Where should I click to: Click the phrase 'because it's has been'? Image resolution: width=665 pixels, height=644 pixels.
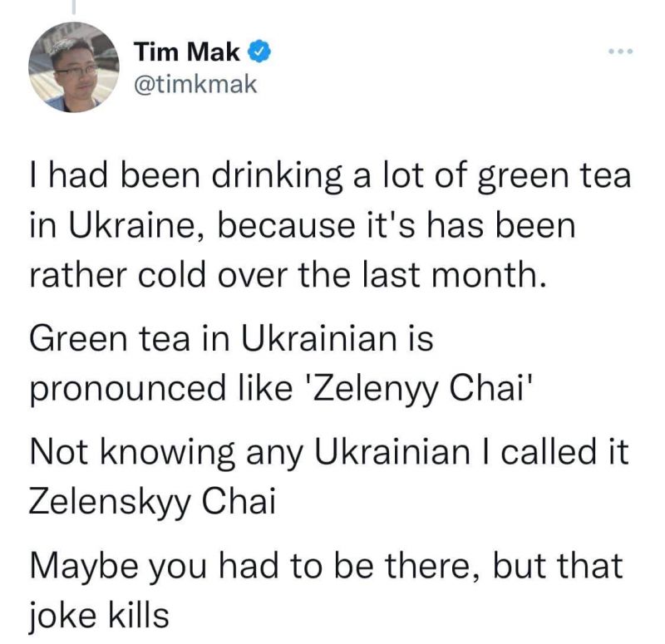[397, 225]
